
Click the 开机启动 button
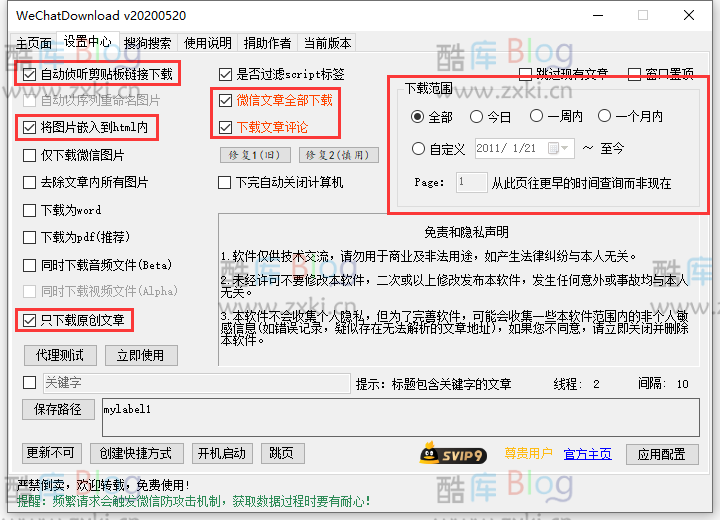(222, 453)
